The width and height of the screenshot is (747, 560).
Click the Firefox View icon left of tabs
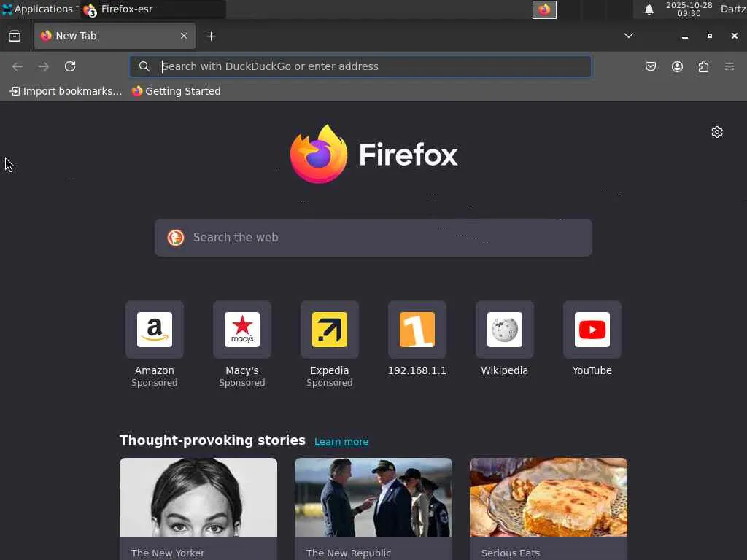pyautogui.click(x=15, y=36)
